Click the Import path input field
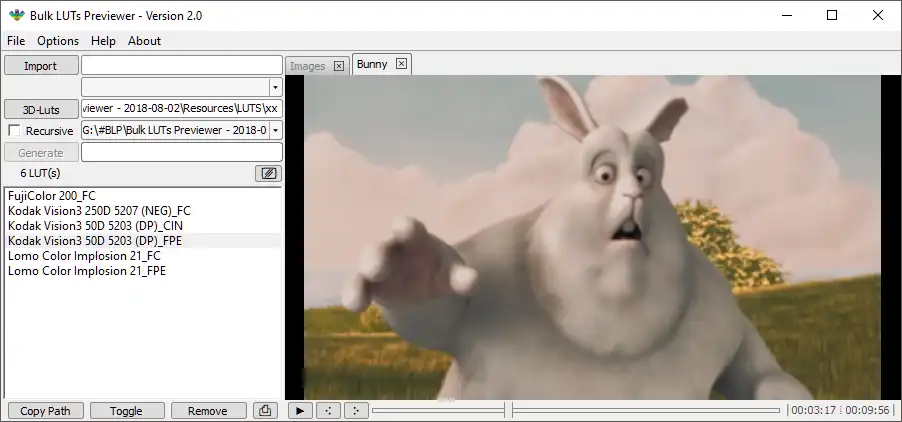The width and height of the screenshot is (902, 422). tap(182, 66)
